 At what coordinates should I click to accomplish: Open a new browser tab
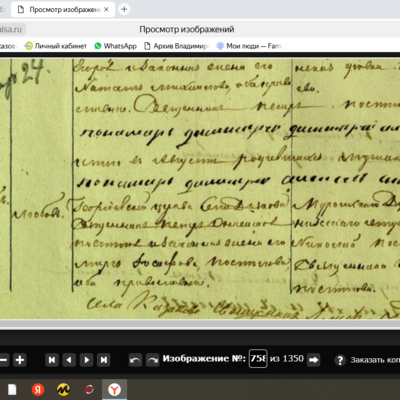point(124,9)
